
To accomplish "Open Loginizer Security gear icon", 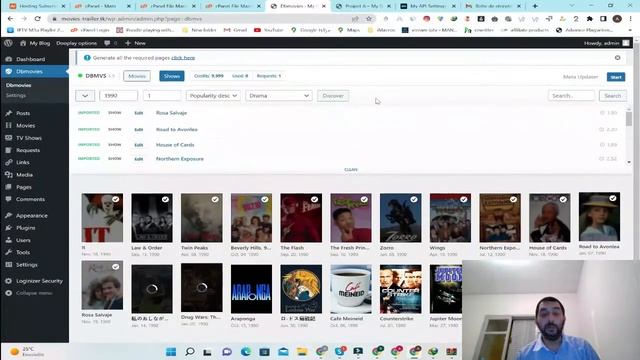I will click(9, 281).
